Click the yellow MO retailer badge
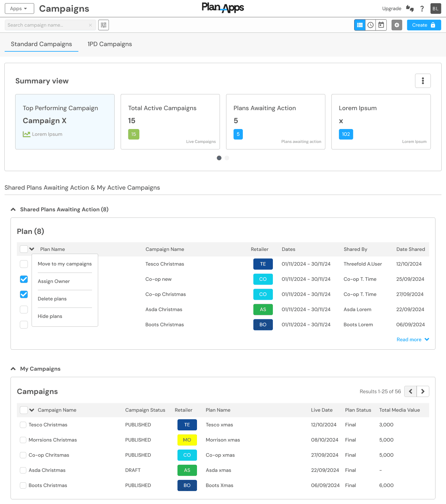446x504 pixels. pyautogui.click(x=187, y=440)
